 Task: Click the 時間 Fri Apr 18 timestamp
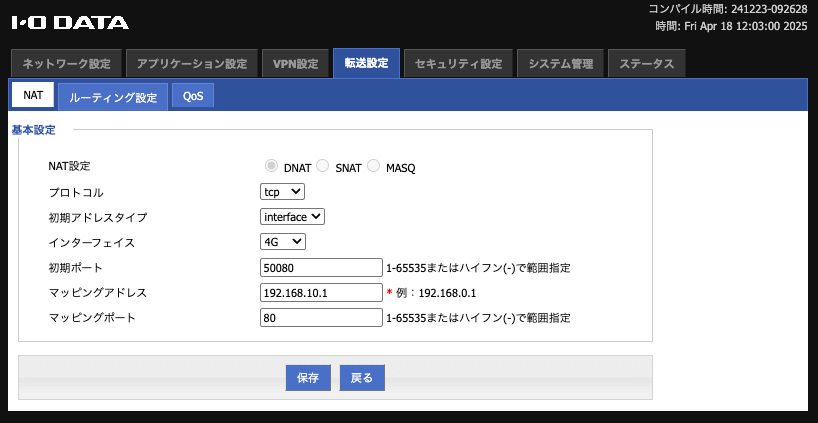tap(731, 26)
